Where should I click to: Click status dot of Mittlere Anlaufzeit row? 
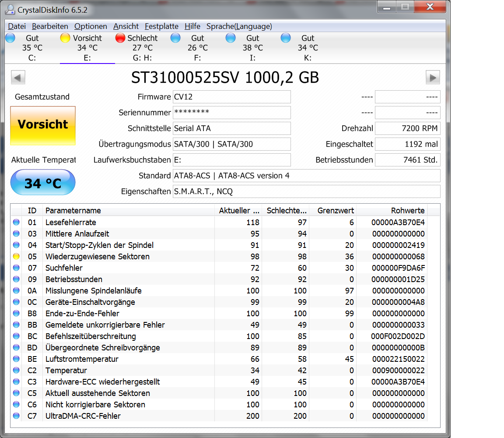16,233
